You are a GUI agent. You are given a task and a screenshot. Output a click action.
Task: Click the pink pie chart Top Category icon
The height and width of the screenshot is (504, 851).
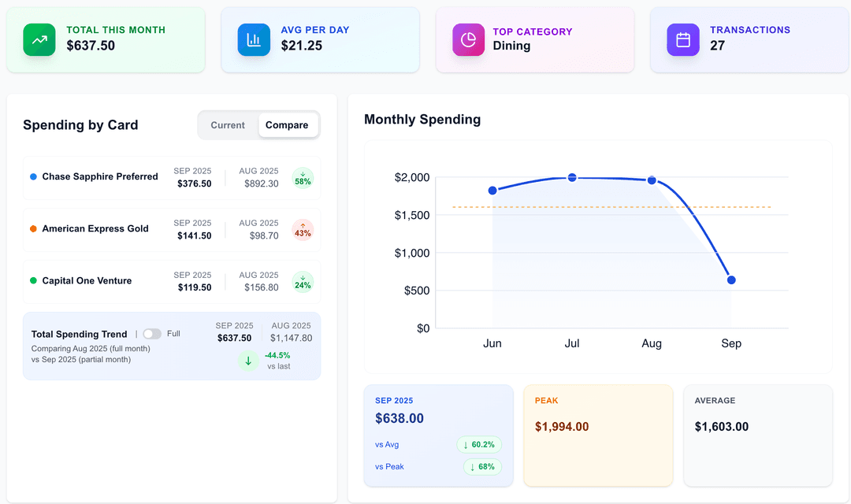pos(468,40)
